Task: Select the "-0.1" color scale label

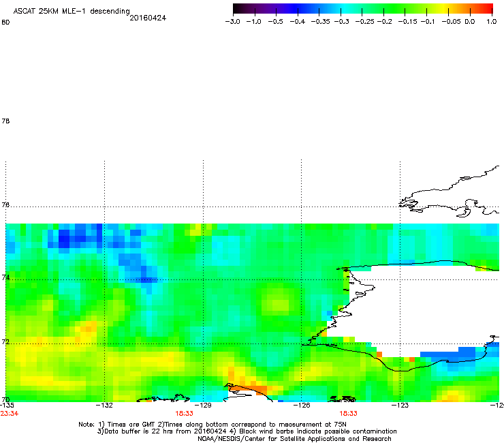Action: coord(428,22)
